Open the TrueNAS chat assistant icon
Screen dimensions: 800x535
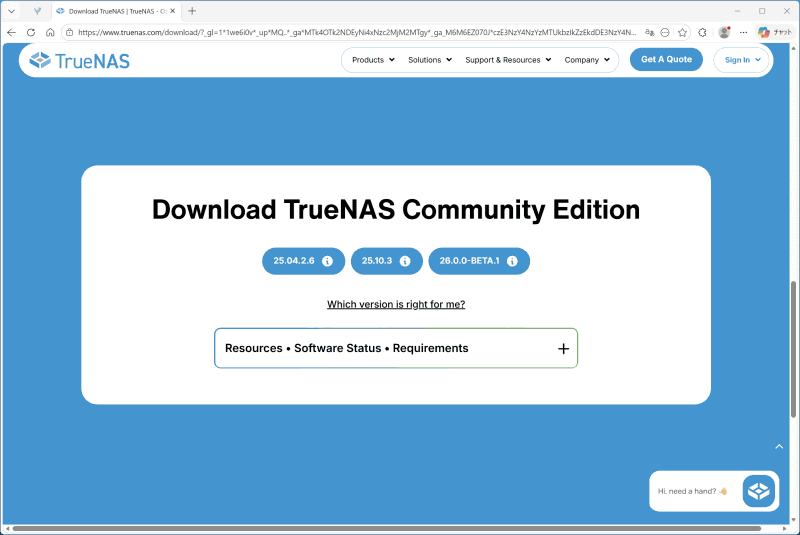tap(759, 491)
